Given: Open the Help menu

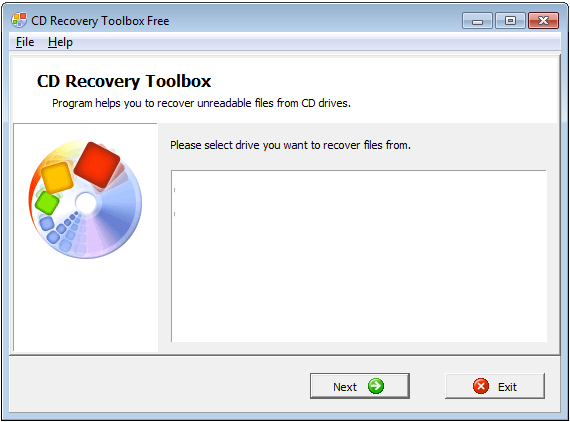Looking at the screenshot, I should [60, 43].
